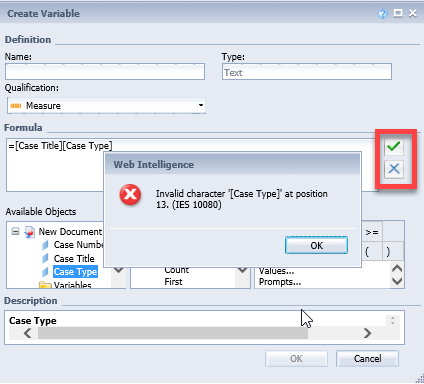
Task: Insert the close parenthesis operator
Action: 388,252
